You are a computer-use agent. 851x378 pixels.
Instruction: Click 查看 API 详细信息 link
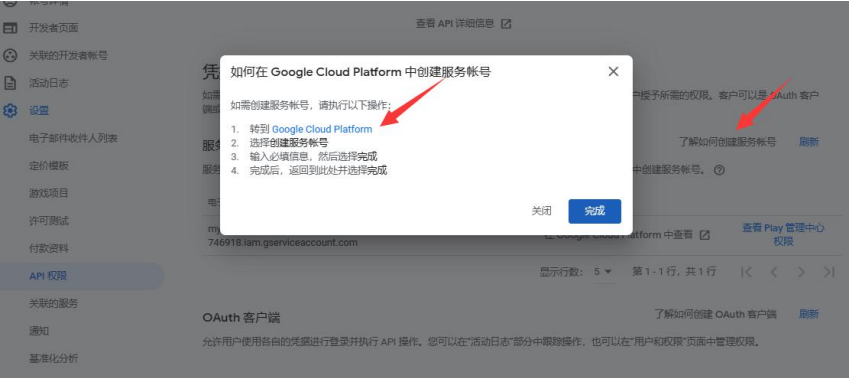pyautogui.click(x=455, y=23)
